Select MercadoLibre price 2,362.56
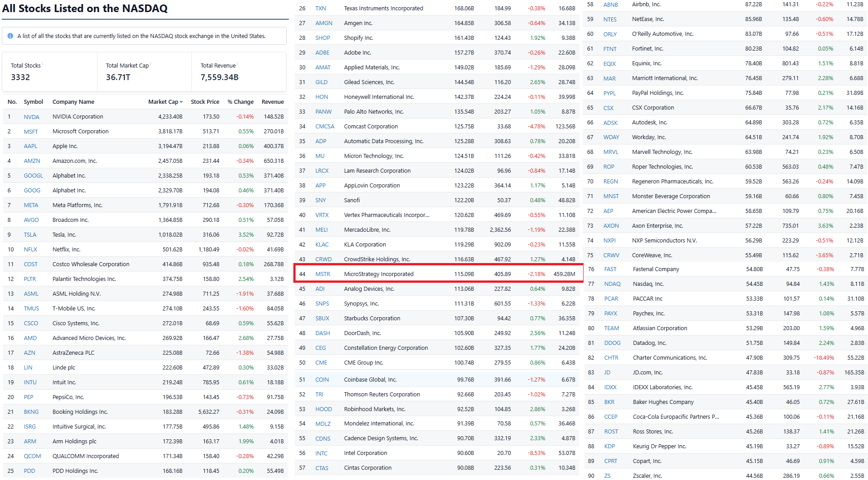Image resolution: width=868 pixels, height=480 pixels. pyautogui.click(x=500, y=230)
